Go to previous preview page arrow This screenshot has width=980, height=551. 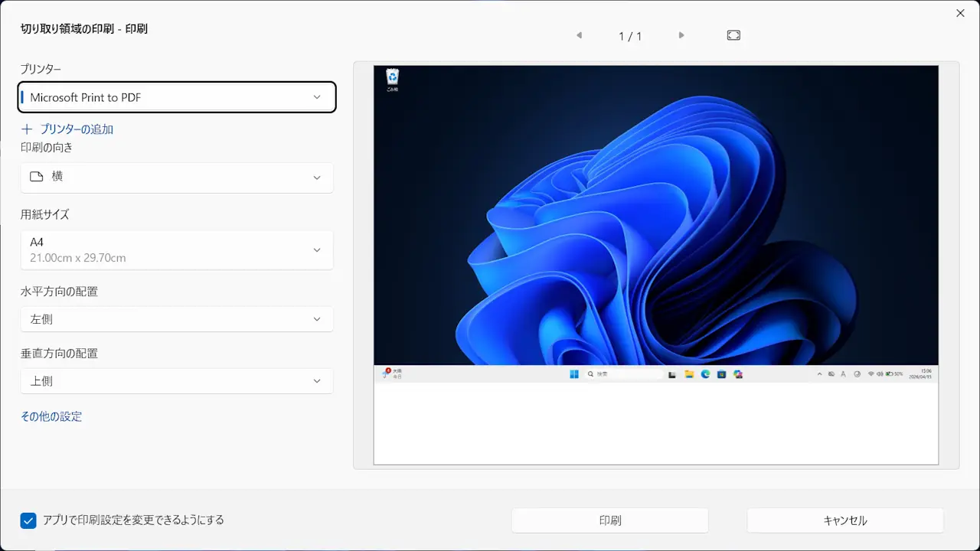point(579,35)
